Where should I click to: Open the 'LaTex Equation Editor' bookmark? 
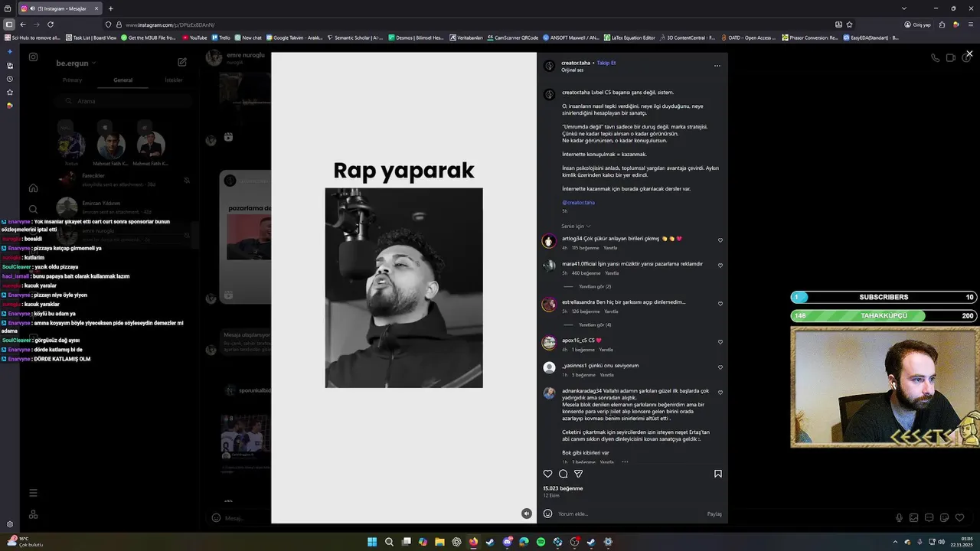click(629, 37)
